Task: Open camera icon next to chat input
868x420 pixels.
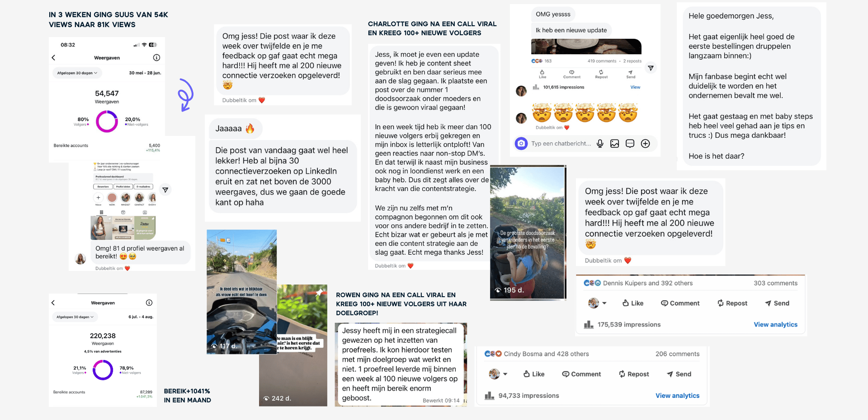Action: (x=521, y=144)
